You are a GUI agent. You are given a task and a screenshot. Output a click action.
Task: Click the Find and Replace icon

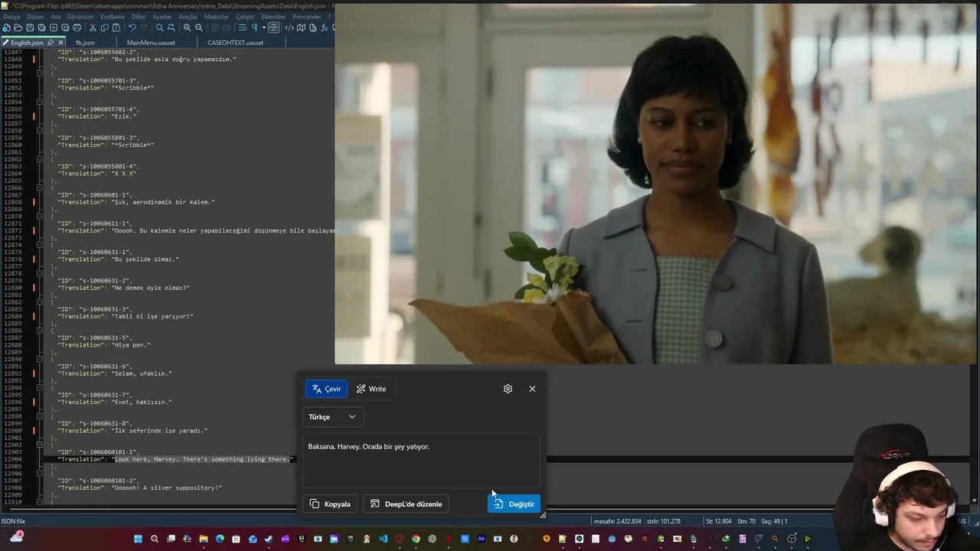[x=171, y=28]
